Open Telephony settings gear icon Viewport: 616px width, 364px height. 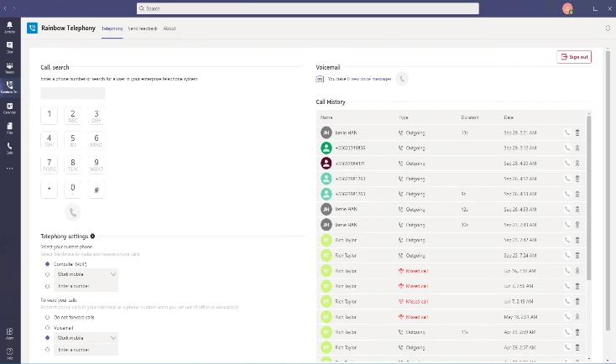pos(92,236)
